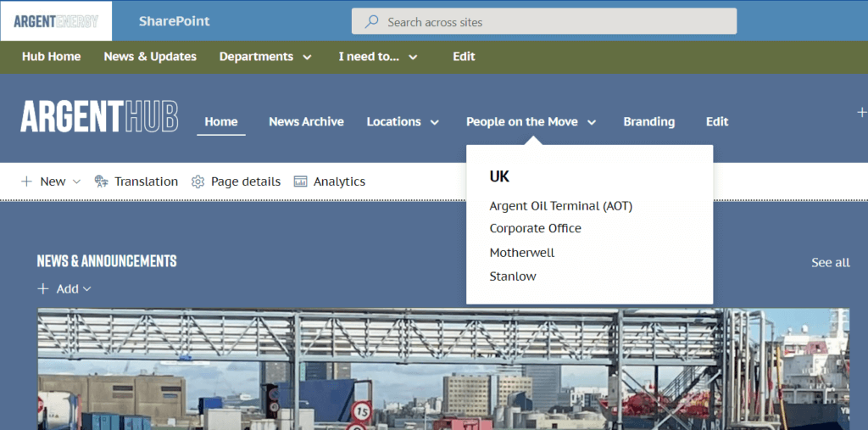Click See all news link
Screen dimensions: 868x430
831,263
